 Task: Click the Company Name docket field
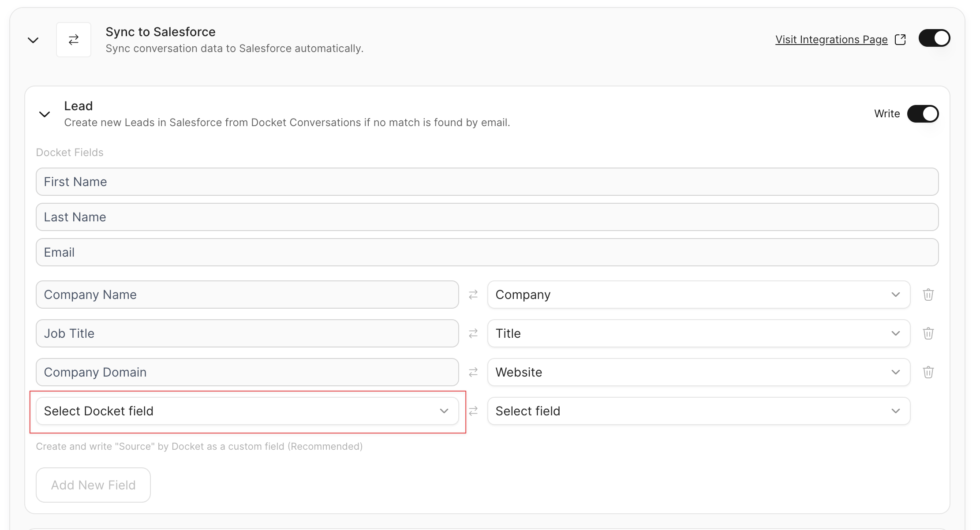pyautogui.click(x=247, y=295)
